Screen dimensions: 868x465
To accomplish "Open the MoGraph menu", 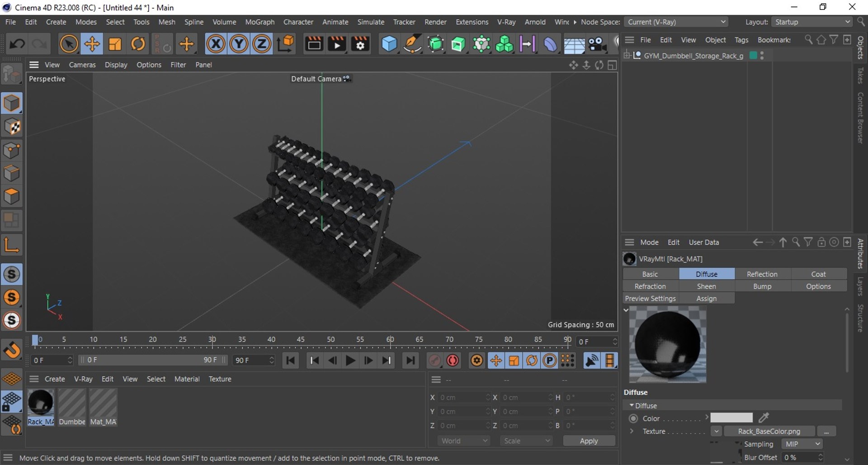I will 259,22.
